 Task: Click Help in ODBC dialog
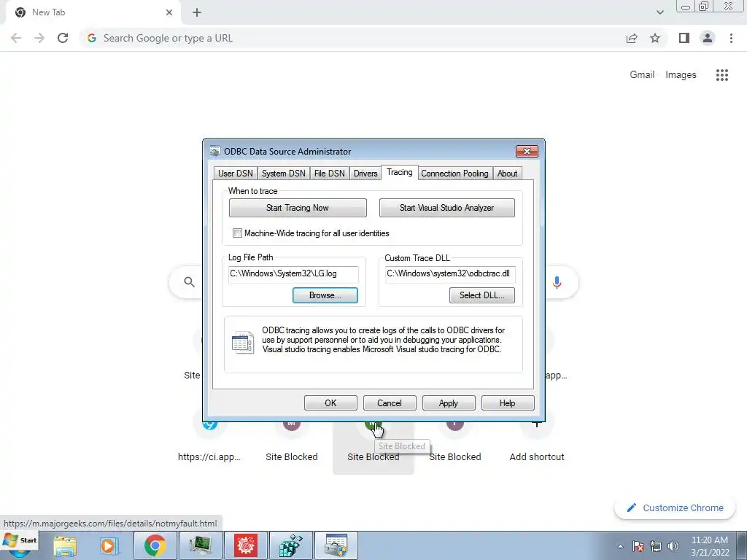tap(508, 402)
